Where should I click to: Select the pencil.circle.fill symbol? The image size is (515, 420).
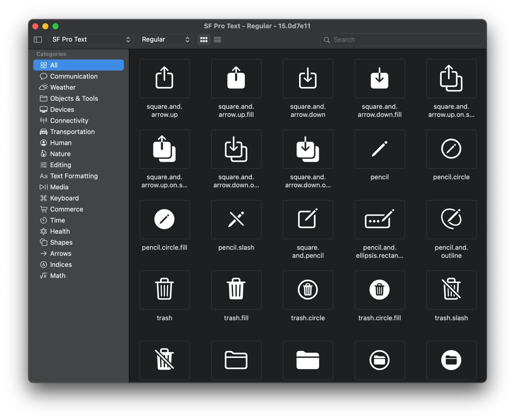click(x=164, y=219)
